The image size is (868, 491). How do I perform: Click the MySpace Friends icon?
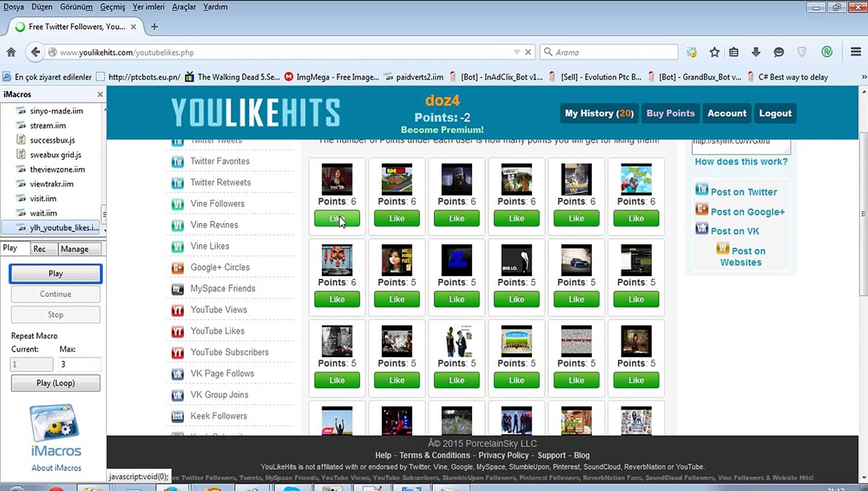pyautogui.click(x=178, y=289)
